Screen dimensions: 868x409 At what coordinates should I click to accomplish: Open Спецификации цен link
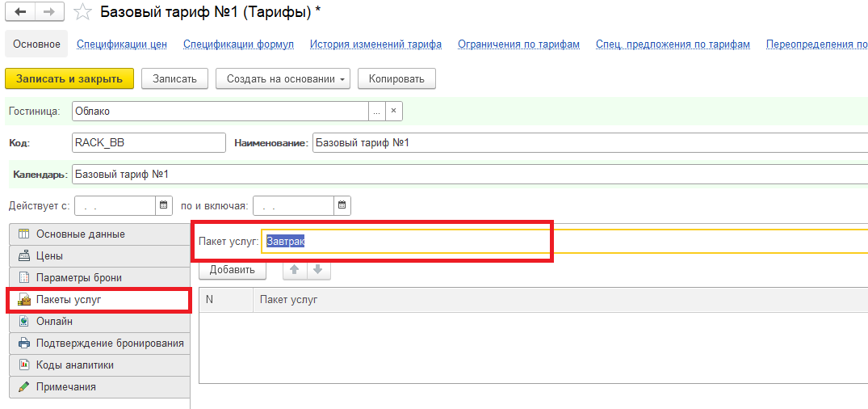[x=122, y=44]
